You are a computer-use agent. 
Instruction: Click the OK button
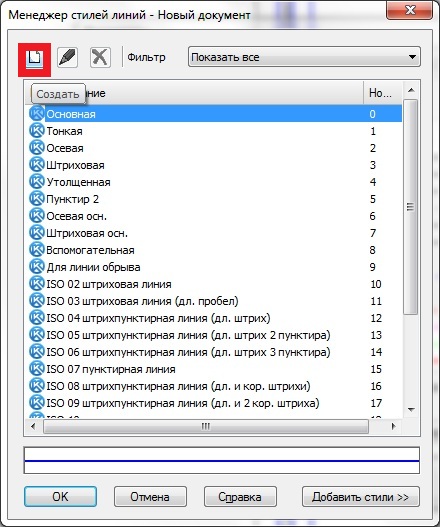61,496
